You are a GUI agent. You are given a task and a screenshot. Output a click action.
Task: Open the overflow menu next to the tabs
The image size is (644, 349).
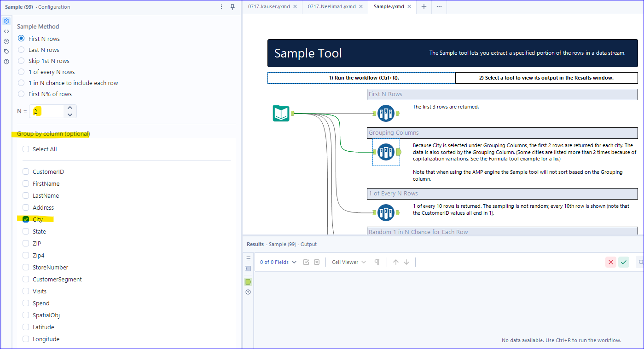click(439, 7)
